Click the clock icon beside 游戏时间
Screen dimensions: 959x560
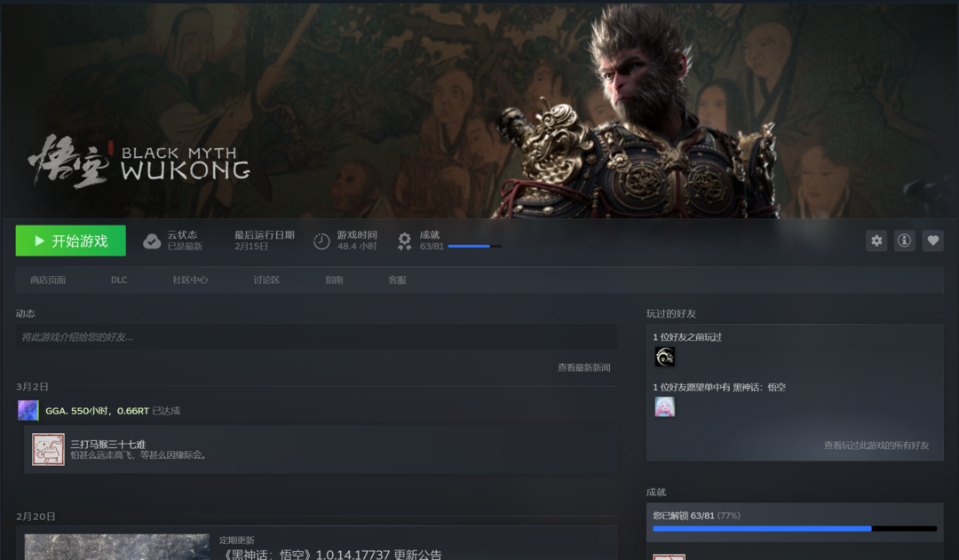(x=321, y=241)
